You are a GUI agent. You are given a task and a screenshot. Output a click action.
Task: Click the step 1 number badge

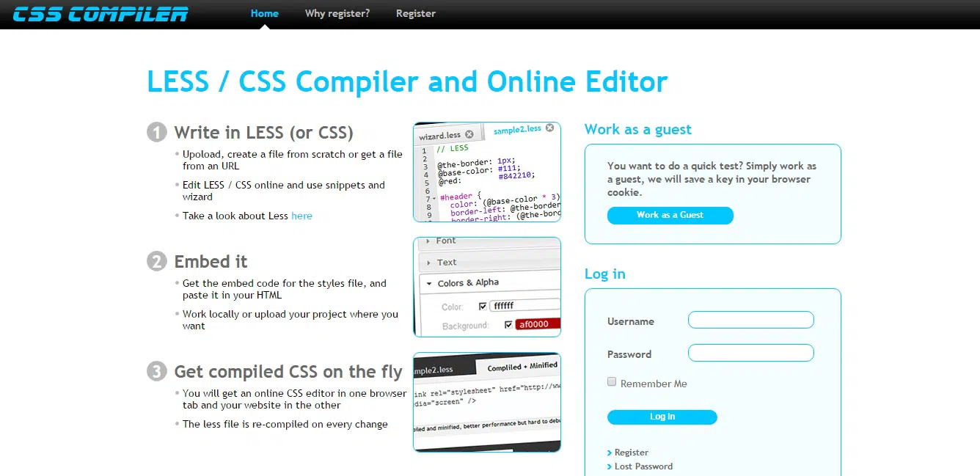[x=157, y=132]
